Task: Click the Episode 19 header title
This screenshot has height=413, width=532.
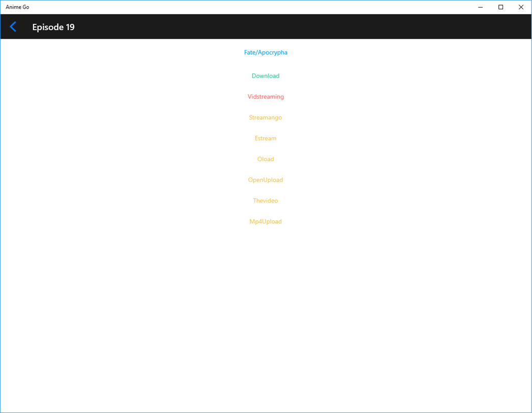Action: pos(54,27)
